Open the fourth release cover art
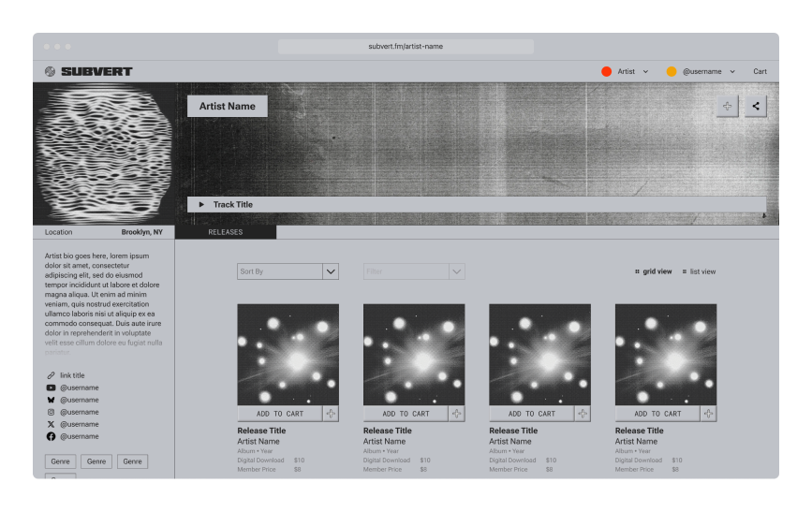 tap(666, 355)
